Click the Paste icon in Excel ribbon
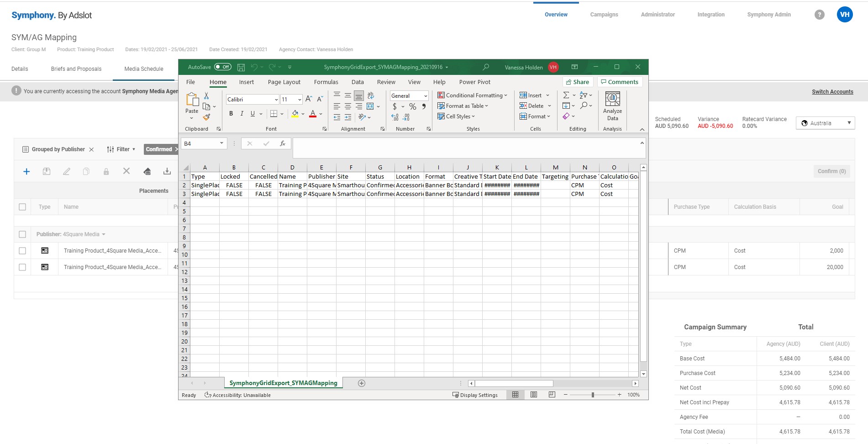The image size is (868, 444). point(192,100)
